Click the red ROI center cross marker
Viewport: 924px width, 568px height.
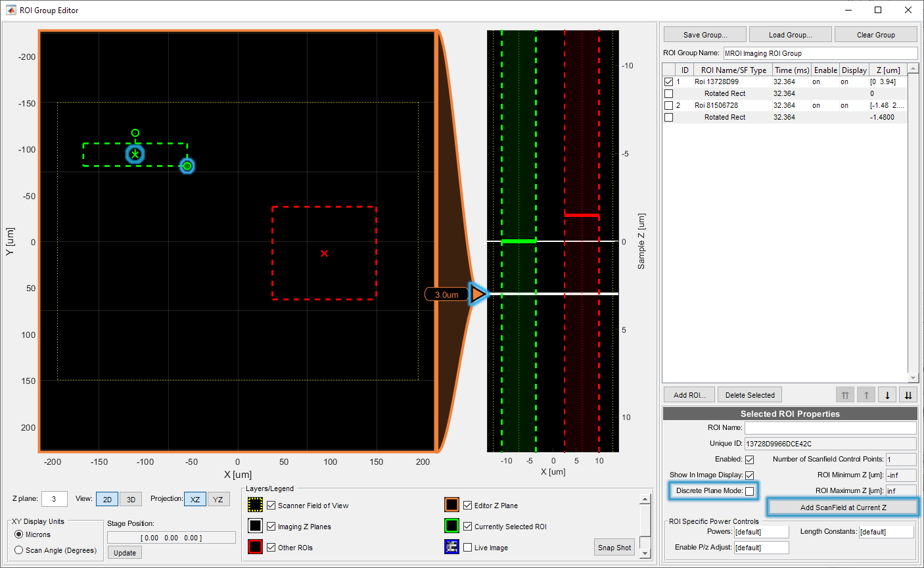324,253
